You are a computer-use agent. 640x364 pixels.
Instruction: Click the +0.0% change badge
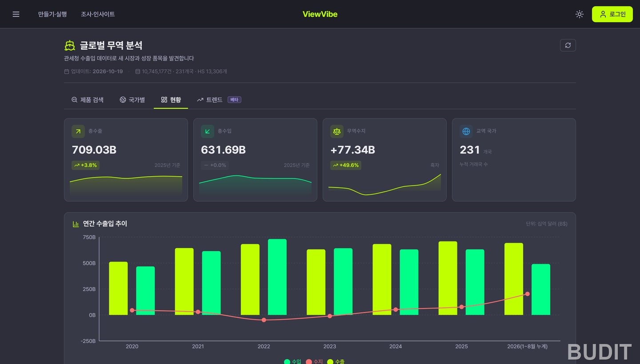coord(215,165)
